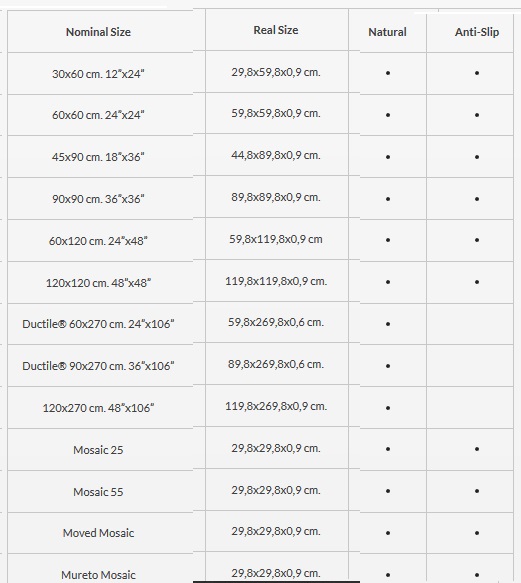Click the Mosaic 55 row label
521x583 pixels.
click(x=98, y=492)
